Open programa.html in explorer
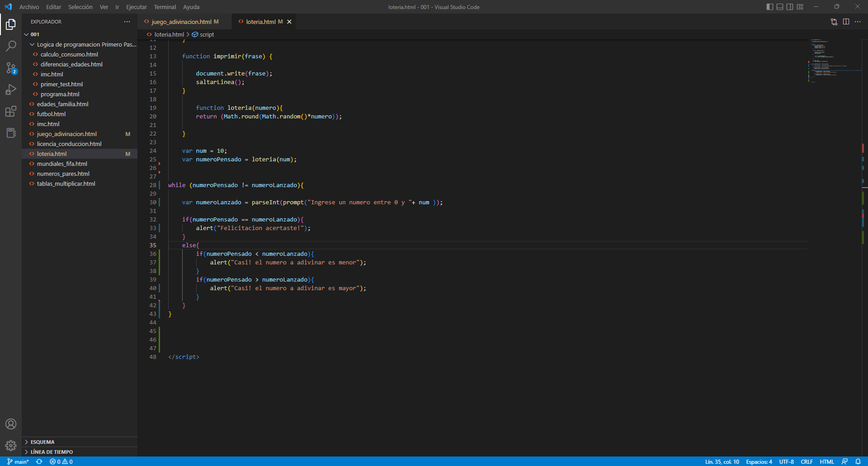The height and width of the screenshot is (466, 868). click(80, 94)
